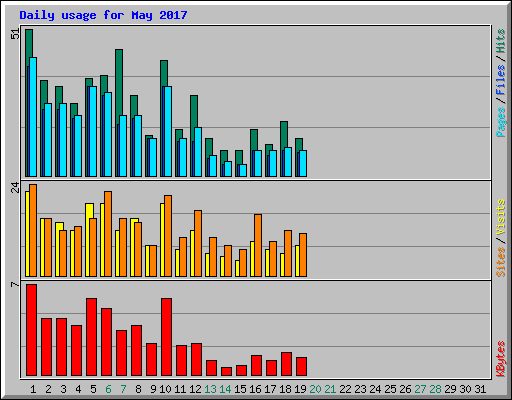Click the red KBytes bar for day 5
The height and width of the screenshot is (400, 512).
(x=91, y=337)
